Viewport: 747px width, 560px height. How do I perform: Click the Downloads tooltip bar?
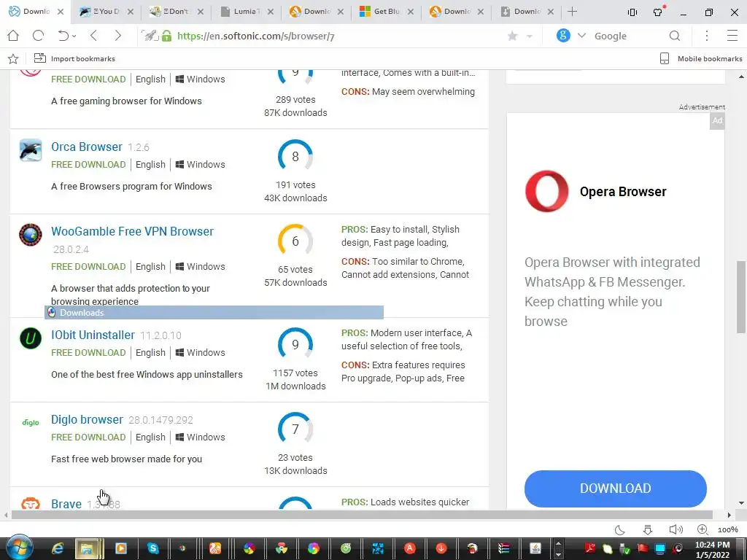[x=214, y=312]
